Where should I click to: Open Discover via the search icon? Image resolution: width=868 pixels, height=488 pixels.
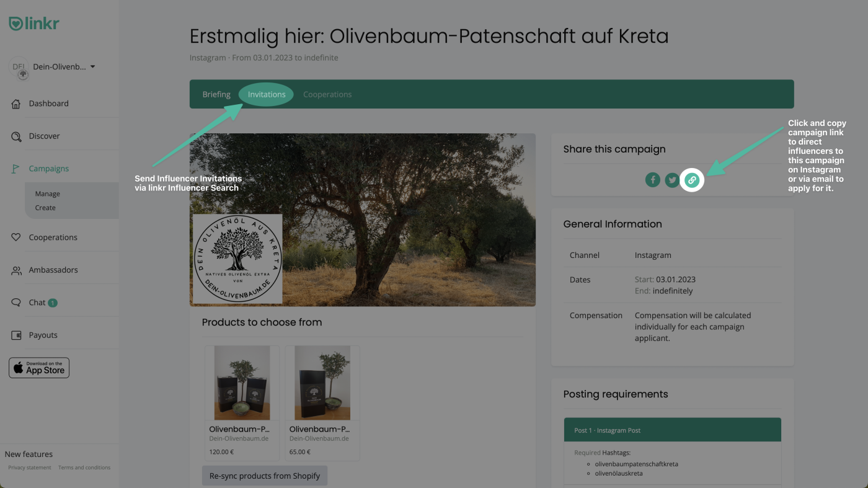click(16, 136)
